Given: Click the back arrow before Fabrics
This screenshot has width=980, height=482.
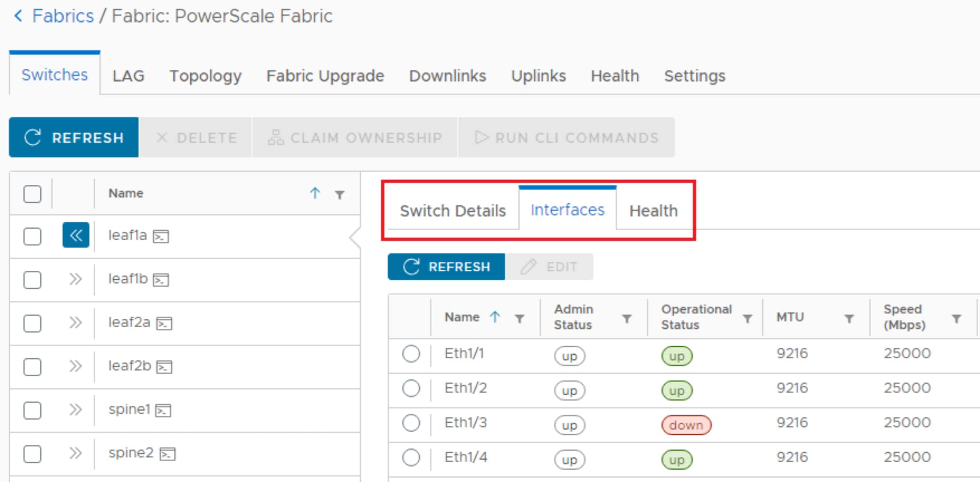Looking at the screenshot, I should click(18, 16).
